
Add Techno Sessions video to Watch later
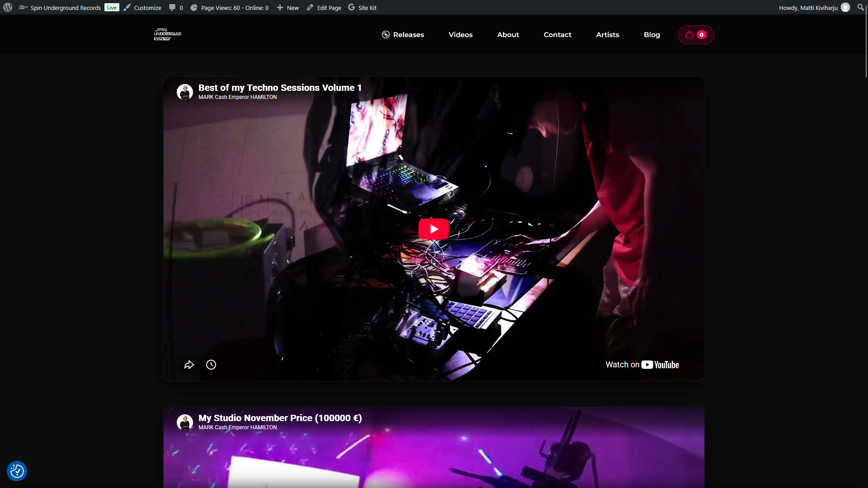[211, 365]
